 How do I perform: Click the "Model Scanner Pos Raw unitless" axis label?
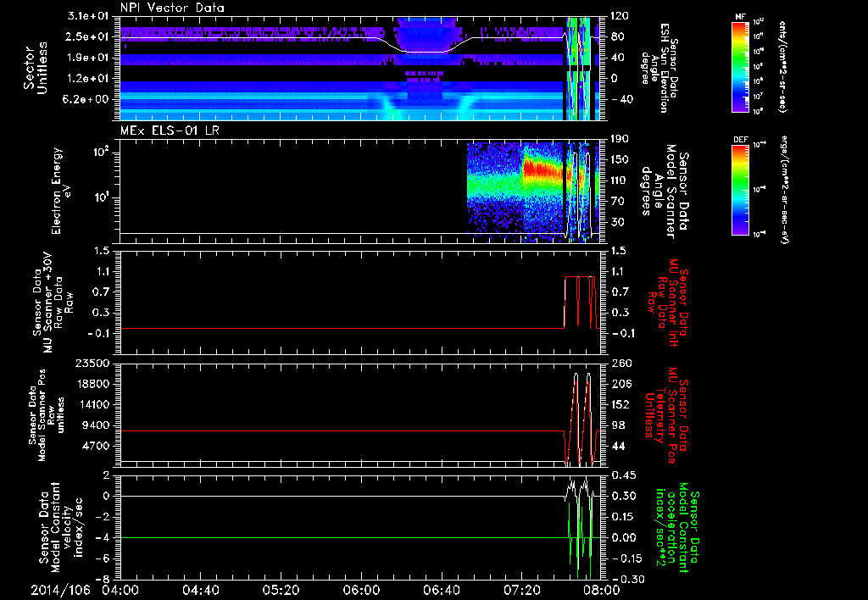click(x=47, y=415)
